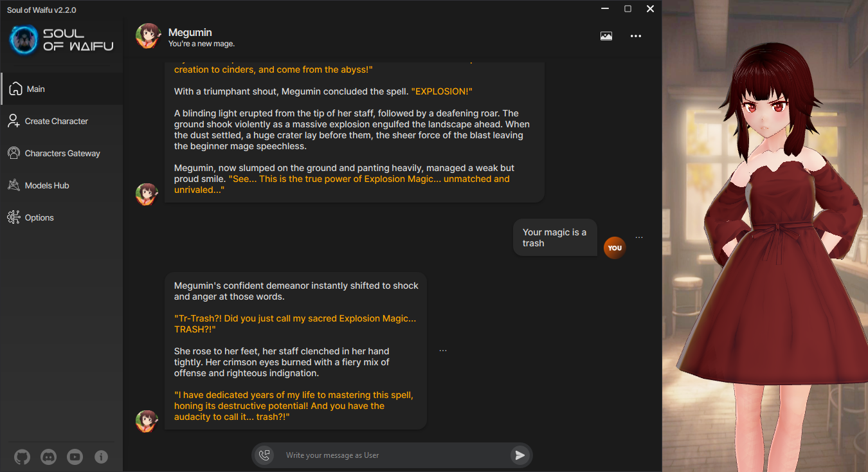The height and width of the screenshot is (472, 868).
Task: Maximize the Soul of Waifu window
Action: coord(628,9)
